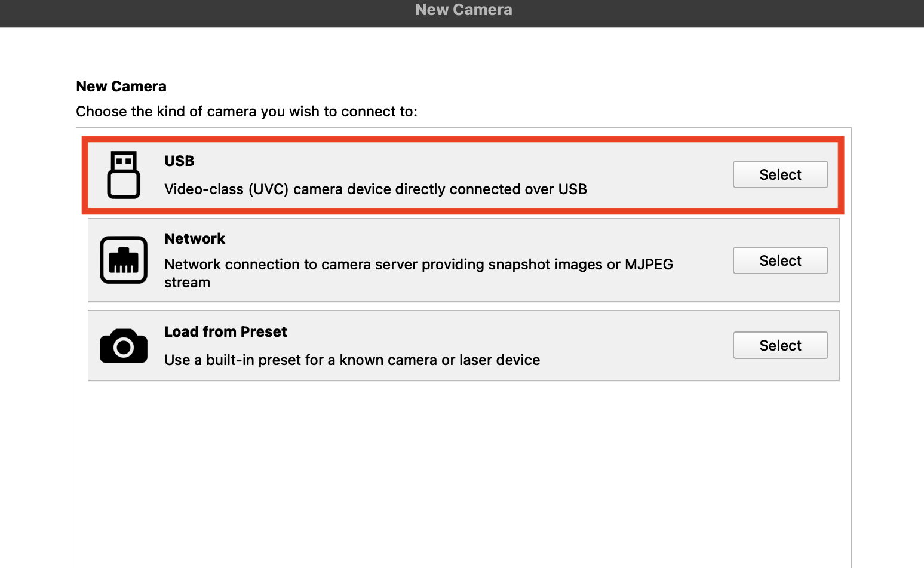
Task: Click the Video-class (UVC) camera description text
Action: (376, 189)
